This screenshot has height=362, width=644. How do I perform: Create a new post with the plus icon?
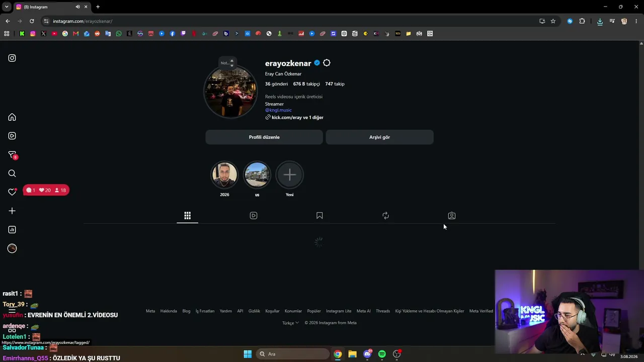point(12,211)
